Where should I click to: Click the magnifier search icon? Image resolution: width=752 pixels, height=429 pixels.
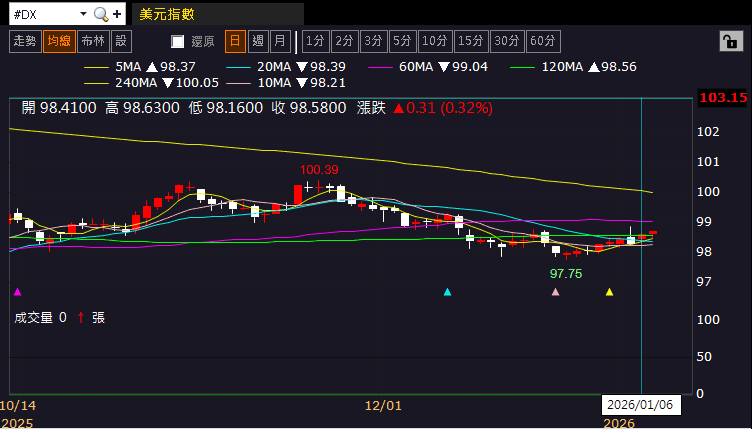101,14
